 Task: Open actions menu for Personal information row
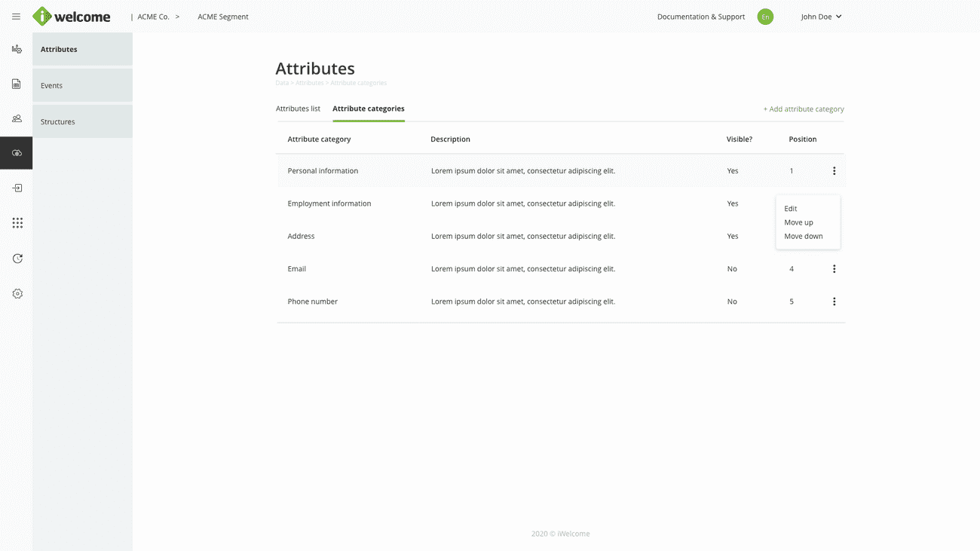tap(834, 171)
